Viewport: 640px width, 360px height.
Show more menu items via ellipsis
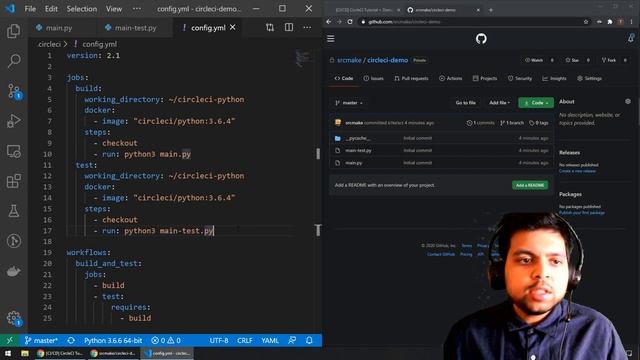click(136, 9)
